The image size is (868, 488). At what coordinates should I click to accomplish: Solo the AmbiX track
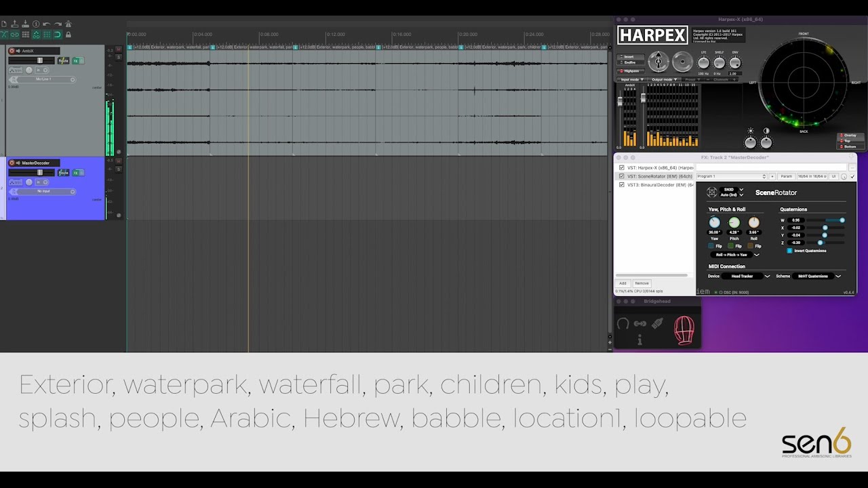coord(119,57)
